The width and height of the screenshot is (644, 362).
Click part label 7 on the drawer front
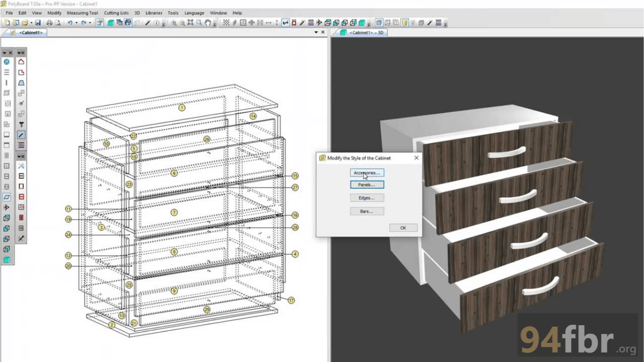point(174,213)
